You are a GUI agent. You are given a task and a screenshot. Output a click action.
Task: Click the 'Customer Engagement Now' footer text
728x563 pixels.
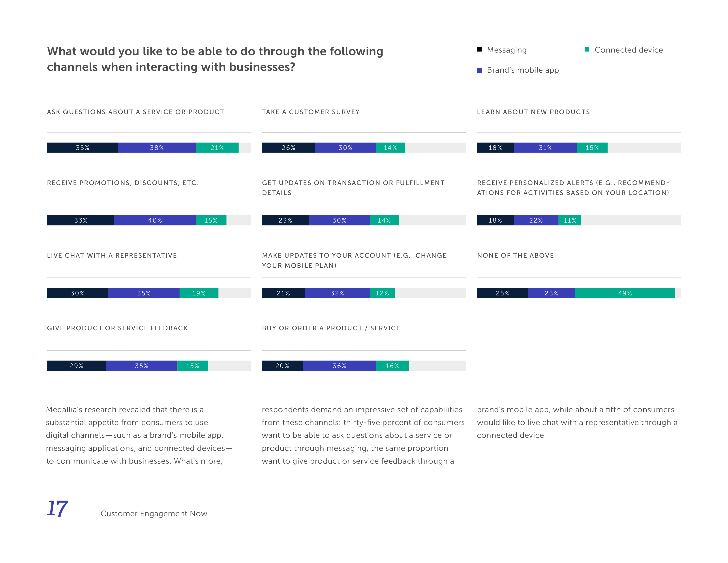click(x=154, y=514)
